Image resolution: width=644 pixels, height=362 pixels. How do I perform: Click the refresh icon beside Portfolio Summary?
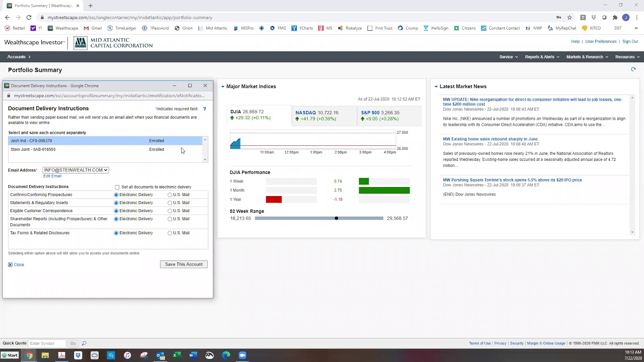[633, 69]
